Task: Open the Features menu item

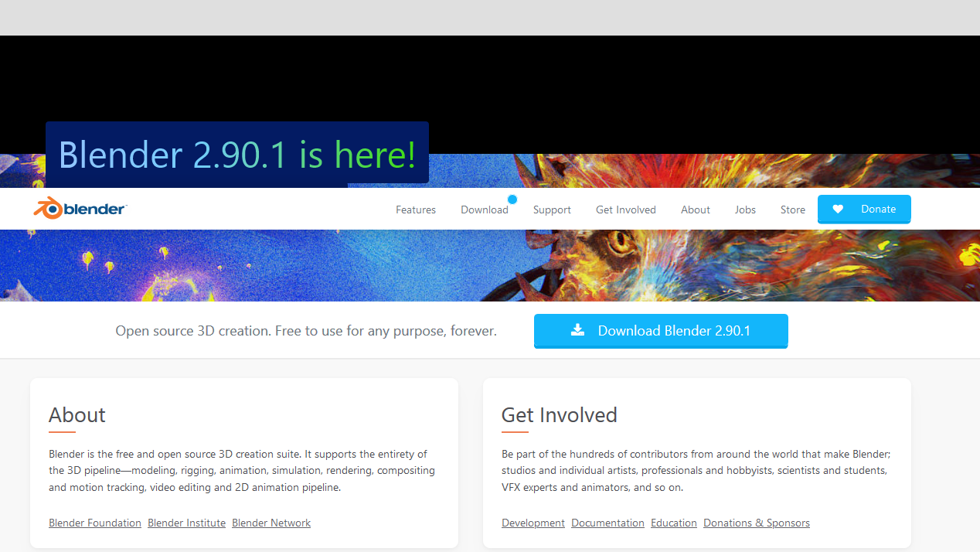Action: pyautogui.click(x=416, y=210)
